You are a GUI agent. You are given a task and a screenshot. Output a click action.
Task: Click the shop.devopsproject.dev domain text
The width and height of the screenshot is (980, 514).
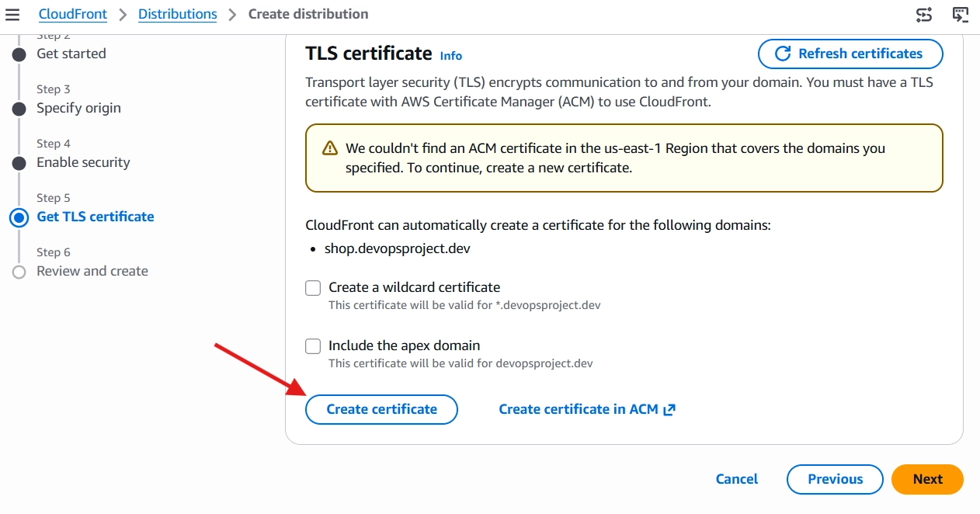tap(398, 249)
